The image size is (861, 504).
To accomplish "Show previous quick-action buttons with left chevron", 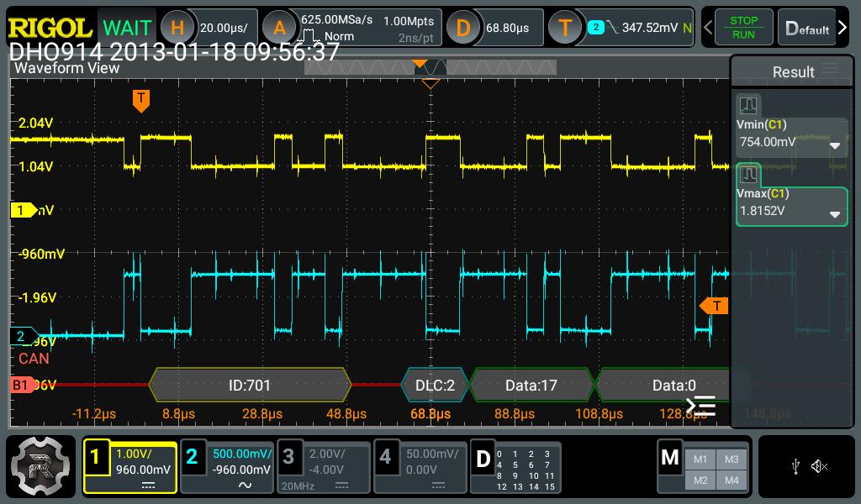I will click(708, 28).
